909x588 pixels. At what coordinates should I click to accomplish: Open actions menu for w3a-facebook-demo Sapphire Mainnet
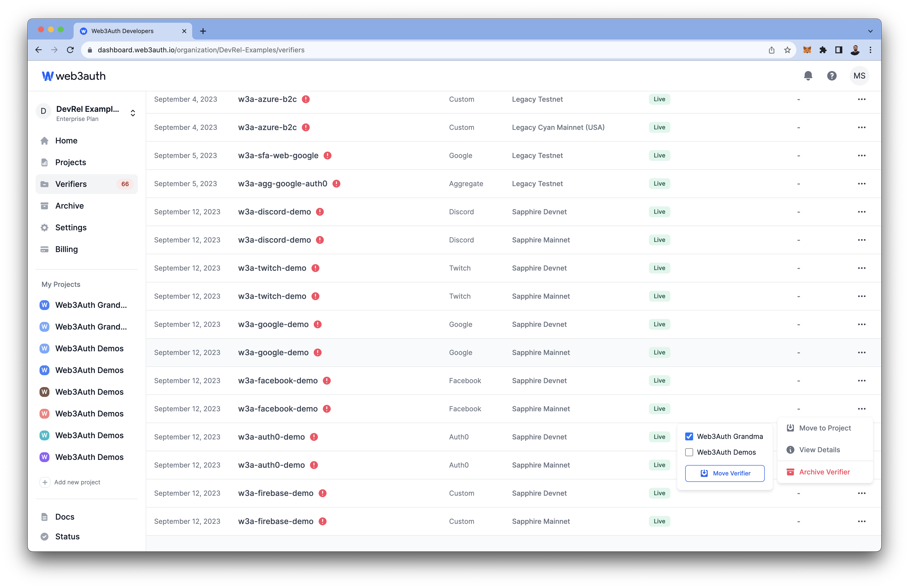click(862, 409)
